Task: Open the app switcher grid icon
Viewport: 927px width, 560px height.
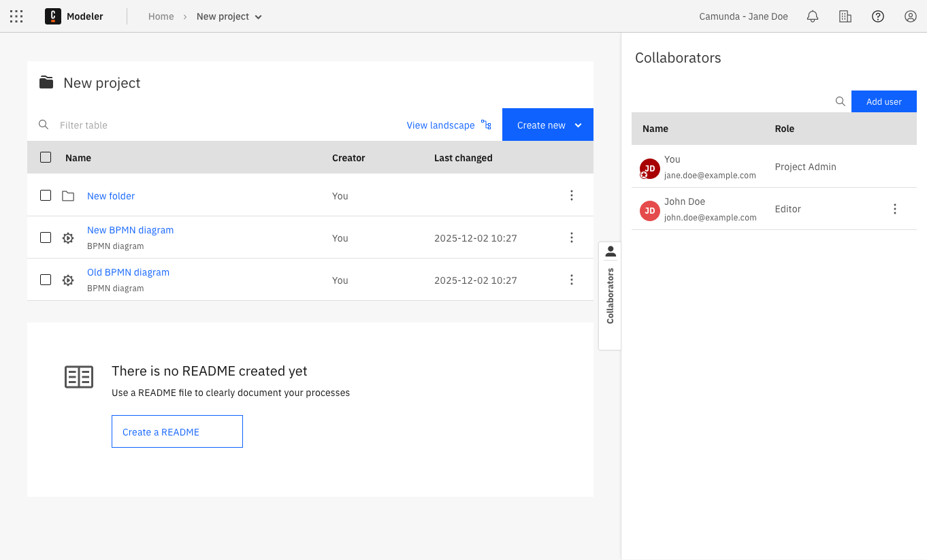Action: pos(16,16)
